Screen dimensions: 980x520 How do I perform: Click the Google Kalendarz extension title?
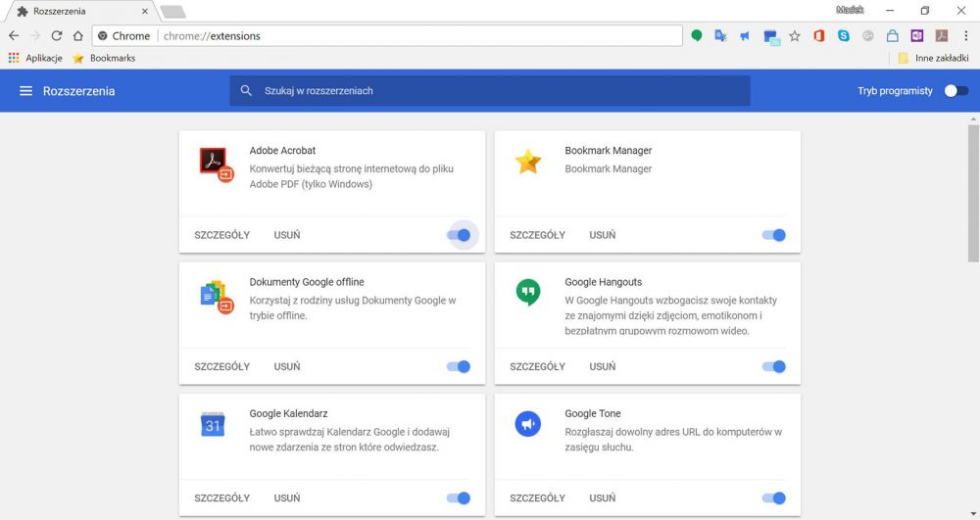tap(288, 413)
